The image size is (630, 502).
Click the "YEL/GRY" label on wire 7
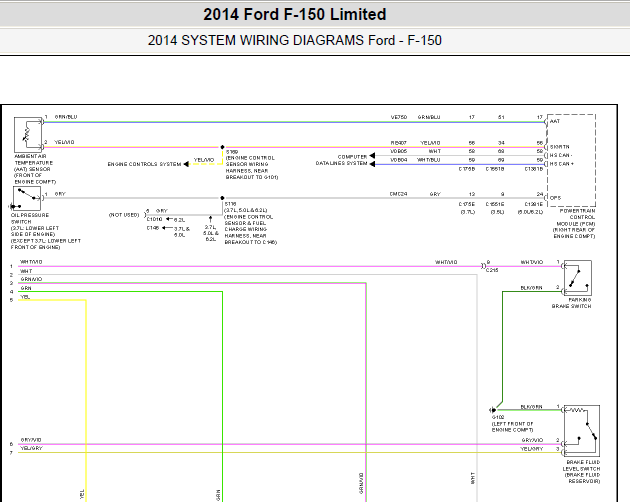coord(31,449)
